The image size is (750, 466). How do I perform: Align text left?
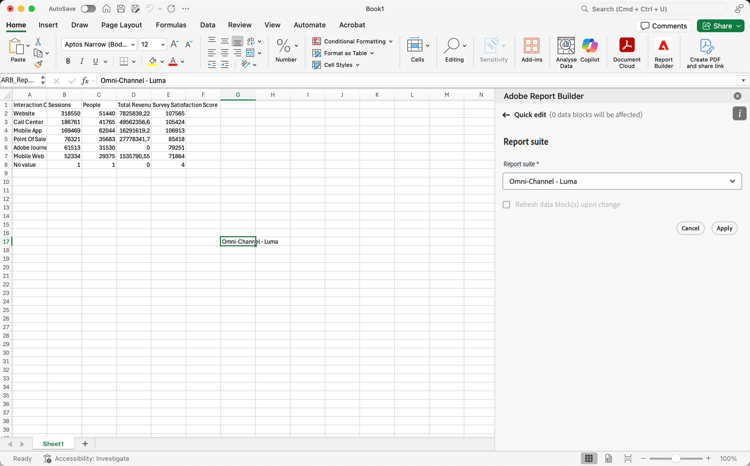click(x=212, y=53)
